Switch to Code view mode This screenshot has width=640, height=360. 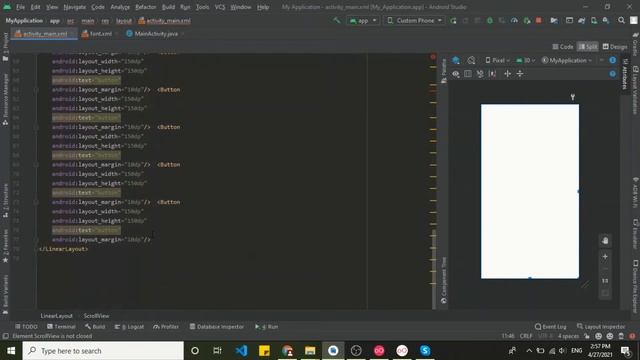click(563, 47)
